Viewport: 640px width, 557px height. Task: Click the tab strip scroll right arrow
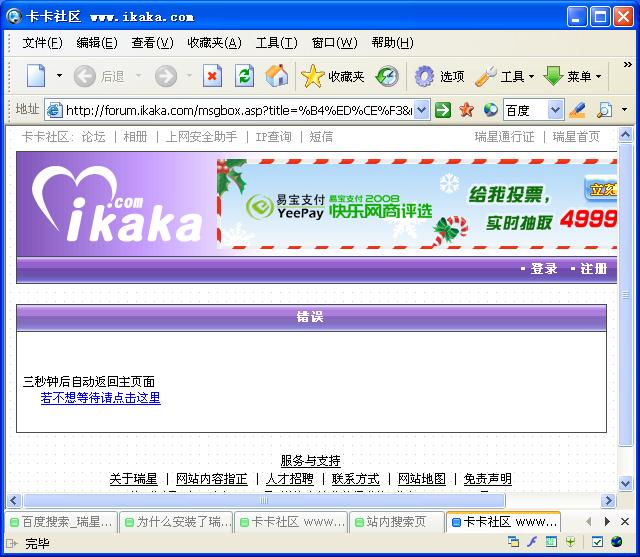(x=607, y=521)
